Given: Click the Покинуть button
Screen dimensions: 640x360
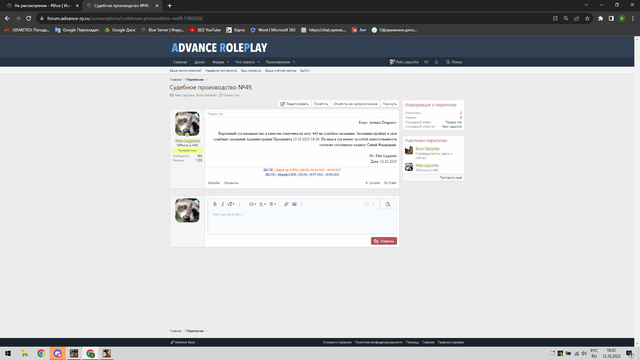Looking at the screenshot, I should click(389, 104).
